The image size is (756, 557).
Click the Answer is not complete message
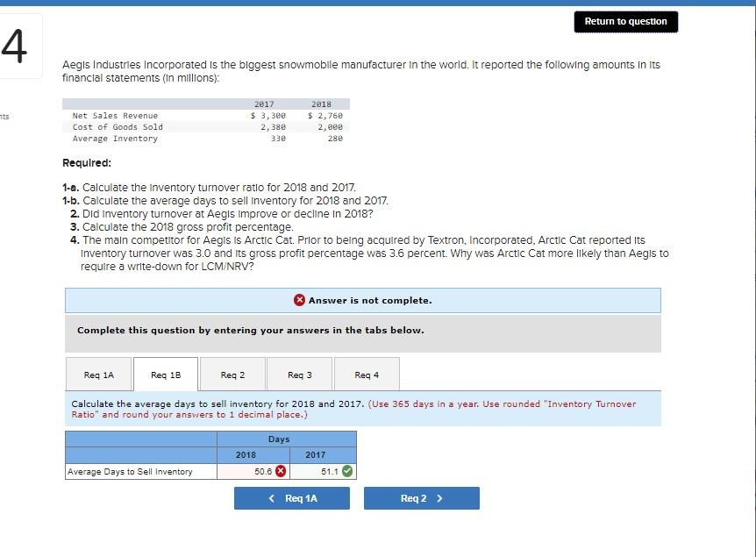coord(370,301)
